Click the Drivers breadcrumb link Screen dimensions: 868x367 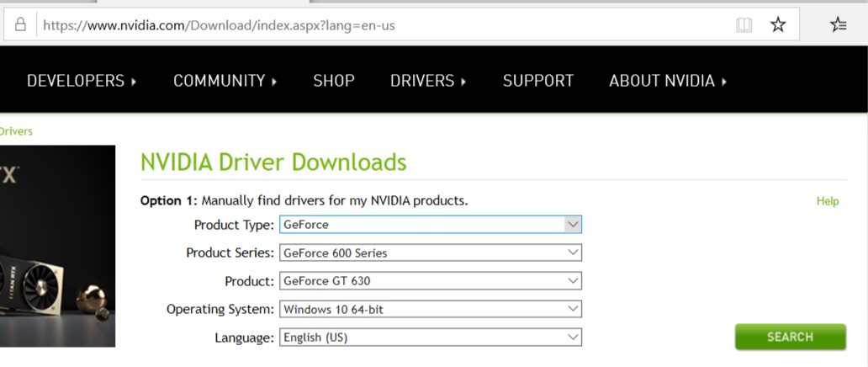pyautogui.click(x=15, y=131)
